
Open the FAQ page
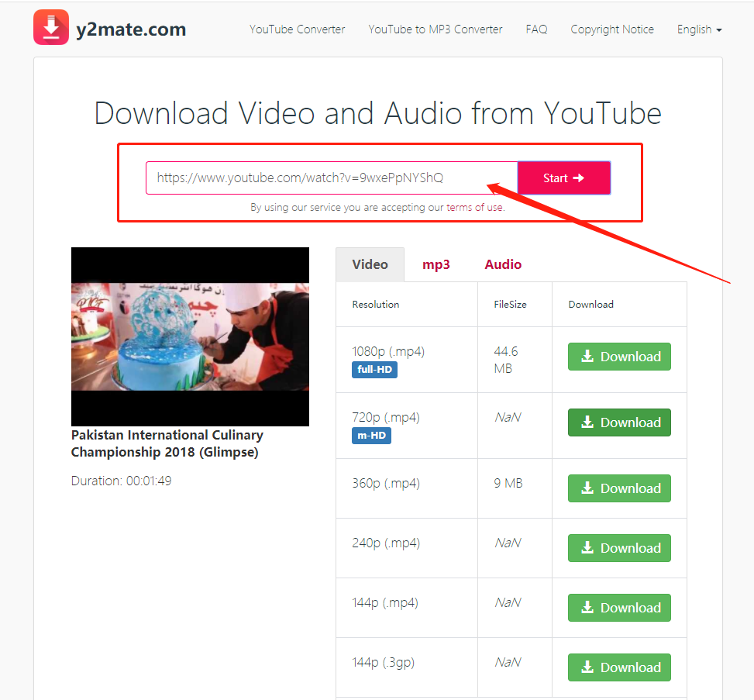click(536, 29)
